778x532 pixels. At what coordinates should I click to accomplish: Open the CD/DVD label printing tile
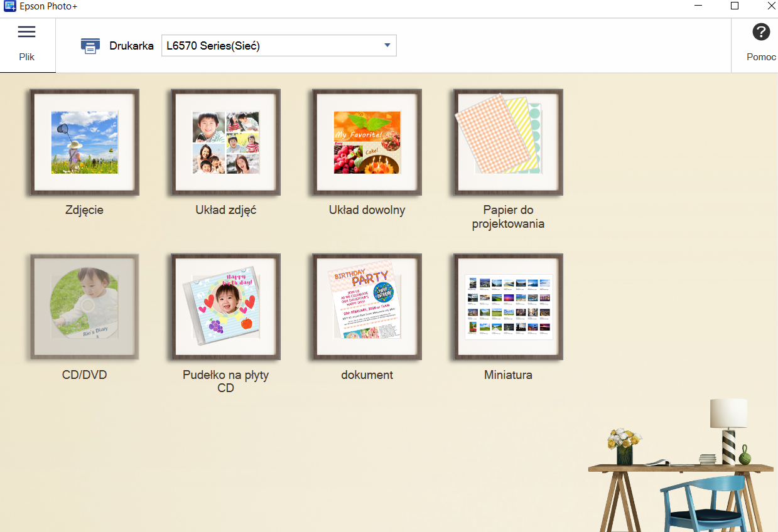click(84, 307)
